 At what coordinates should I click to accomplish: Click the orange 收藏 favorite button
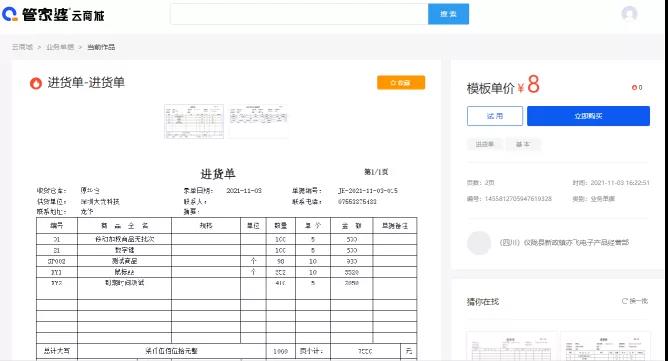[x=401, y=83]
